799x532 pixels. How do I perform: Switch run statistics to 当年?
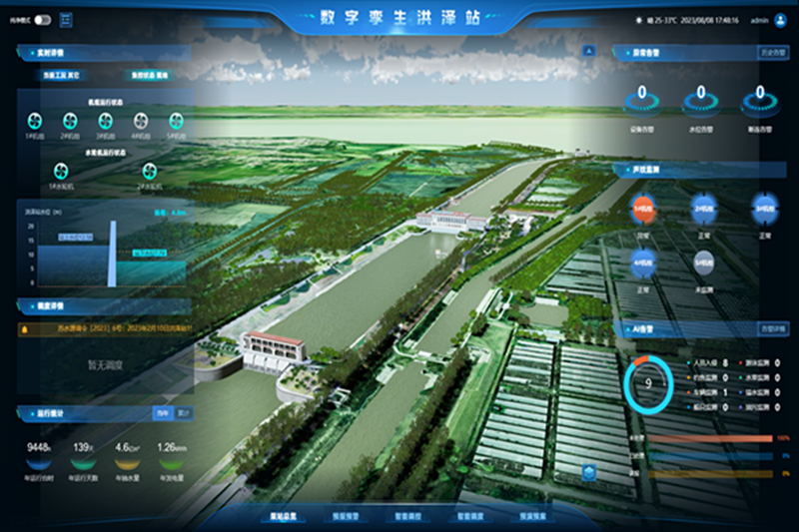pos(160,412)
